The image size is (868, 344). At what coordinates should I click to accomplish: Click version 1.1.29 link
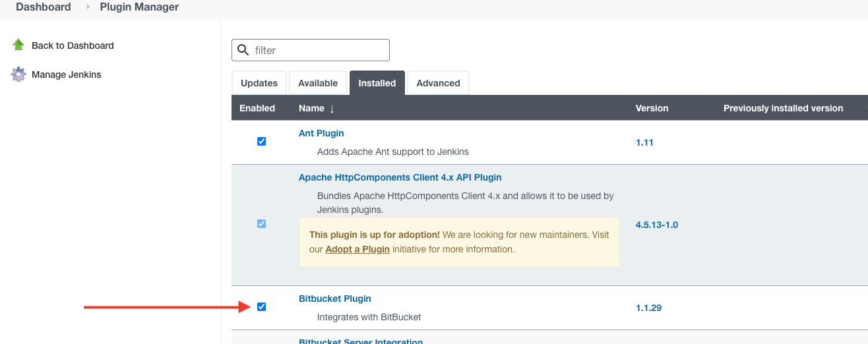click(648, 308)
